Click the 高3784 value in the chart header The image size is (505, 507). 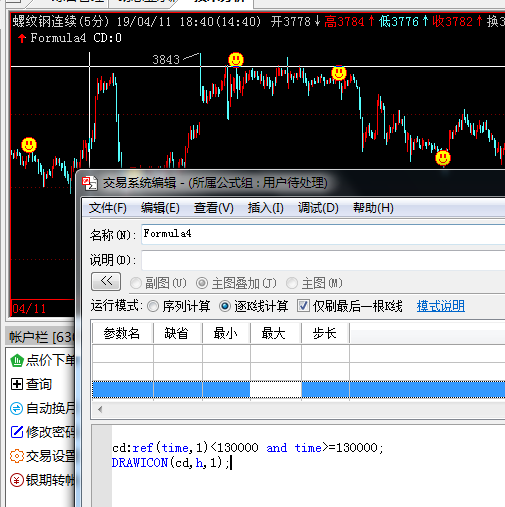[344, 22]
